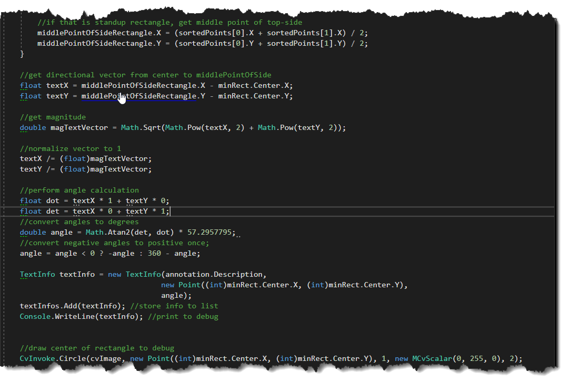571x392 pixels.
Task: Click the '//store info to list' comment
Action: click(x=174, y=306)
